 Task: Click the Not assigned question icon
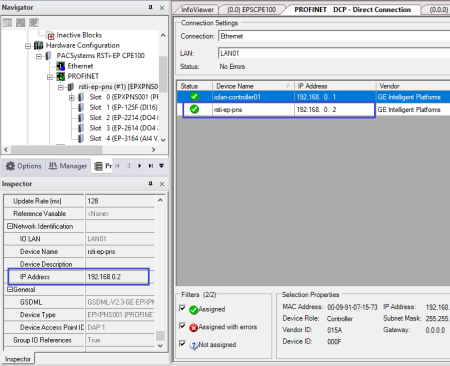click(x=194, y=345)
